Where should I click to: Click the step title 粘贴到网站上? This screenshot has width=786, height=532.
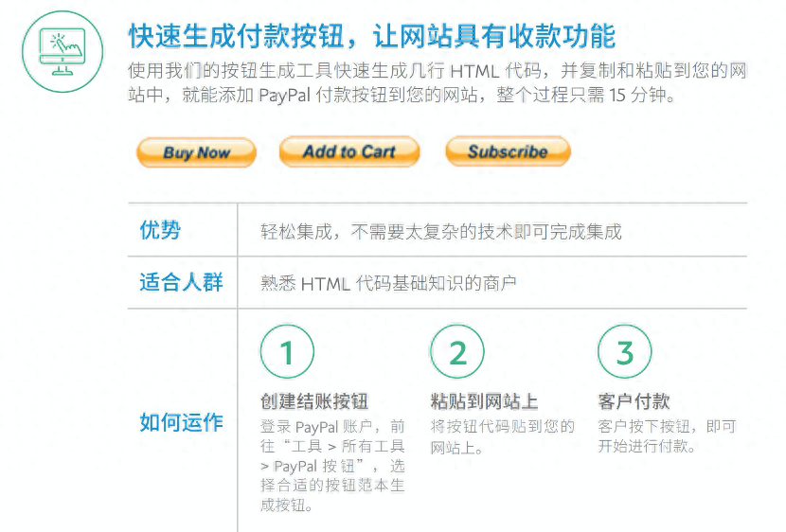click(x=484, y=401)
